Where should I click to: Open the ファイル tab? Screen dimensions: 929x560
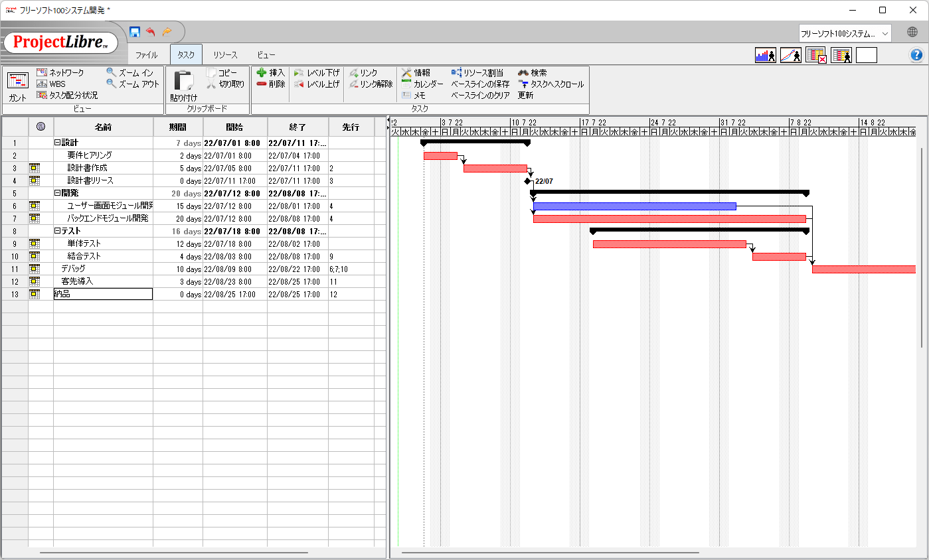click(146, 55)
